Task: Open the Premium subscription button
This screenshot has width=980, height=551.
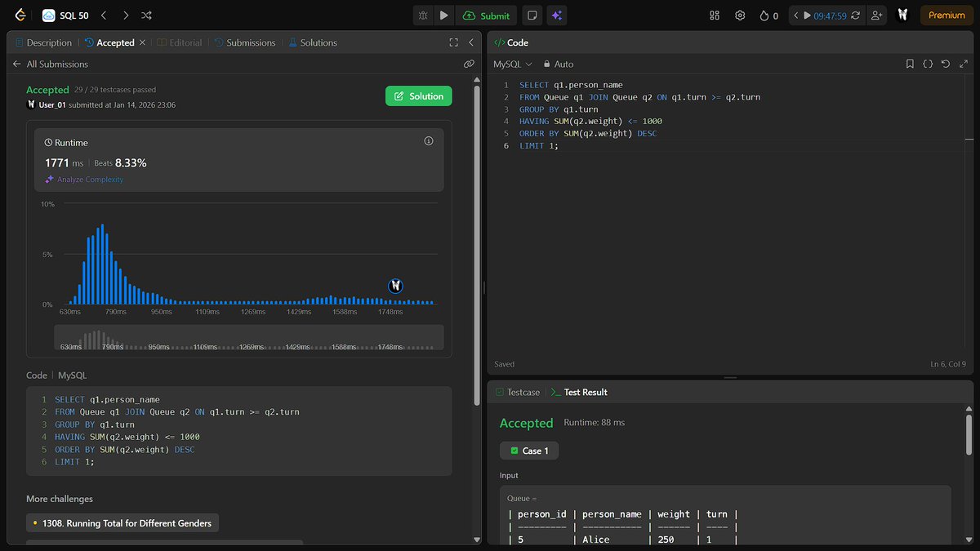Action: point(947,15)
